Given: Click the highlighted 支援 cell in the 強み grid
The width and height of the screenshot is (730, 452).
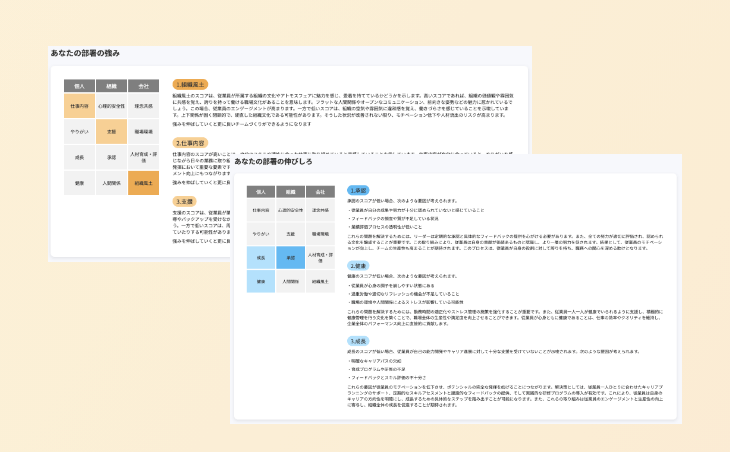Looking at the screenshot, I should [111, 132].
